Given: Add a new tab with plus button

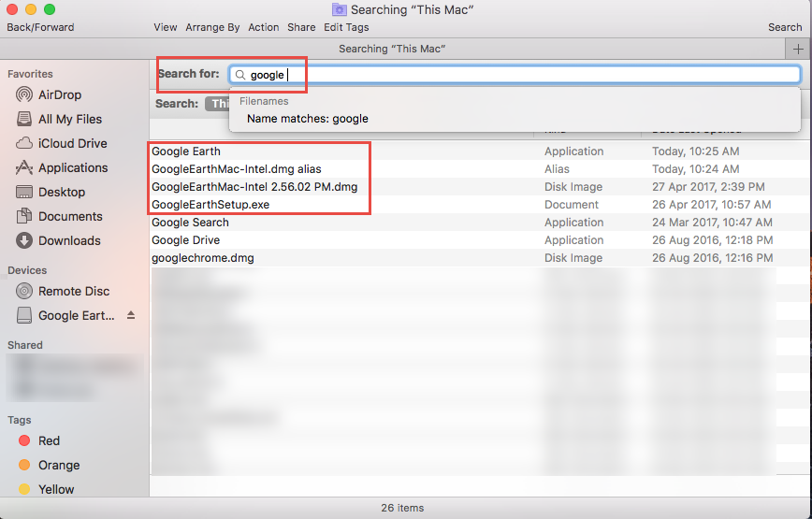Looking at the screenshot, I should pos(798,49).
